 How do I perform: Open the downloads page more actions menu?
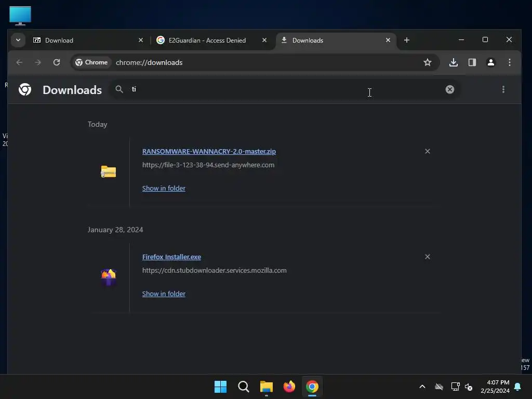tap(503, 89)
